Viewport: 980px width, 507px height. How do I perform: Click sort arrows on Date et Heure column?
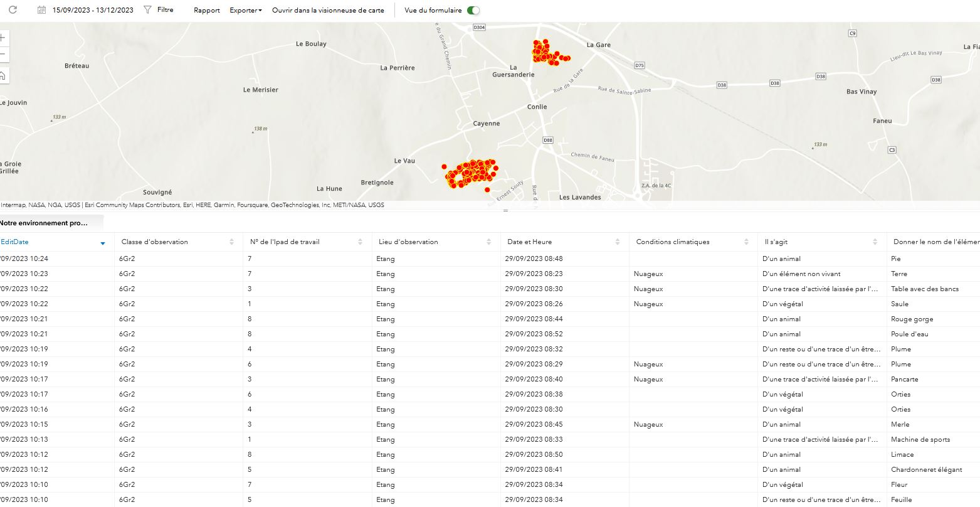tap(618, 242)
